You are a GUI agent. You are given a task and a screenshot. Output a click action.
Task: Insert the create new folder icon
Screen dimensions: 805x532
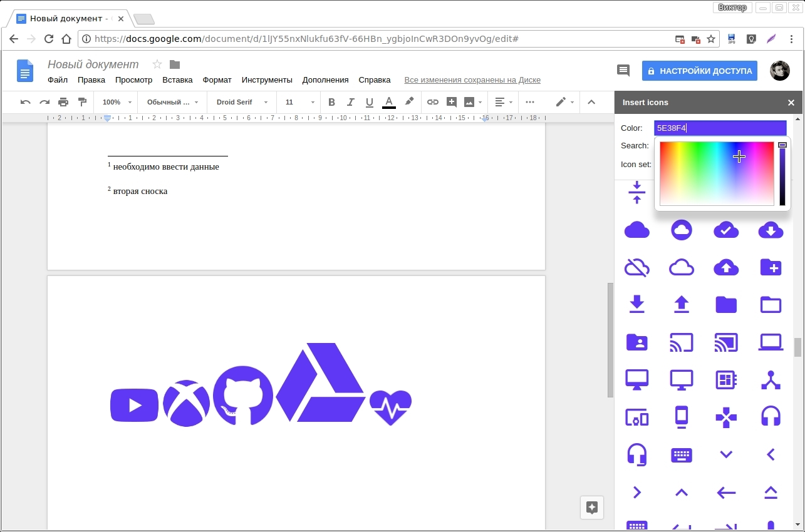(771, 267)
